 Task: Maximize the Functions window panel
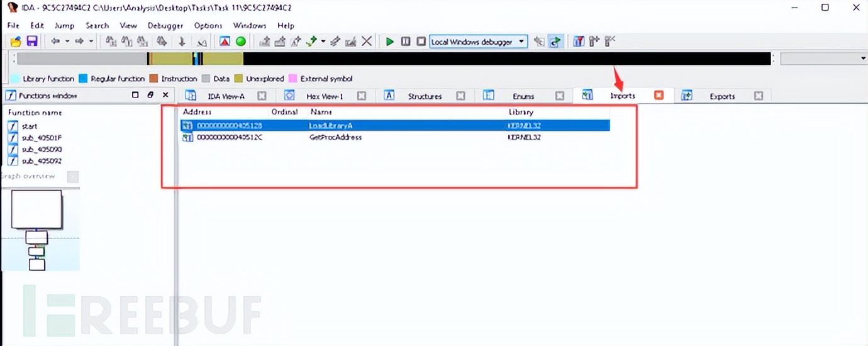[135, 95]
